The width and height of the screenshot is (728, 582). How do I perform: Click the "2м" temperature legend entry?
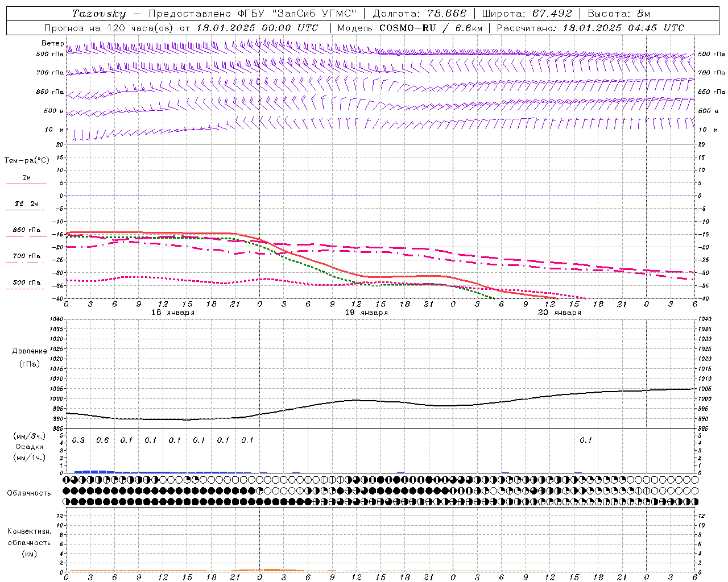(27, 178)
